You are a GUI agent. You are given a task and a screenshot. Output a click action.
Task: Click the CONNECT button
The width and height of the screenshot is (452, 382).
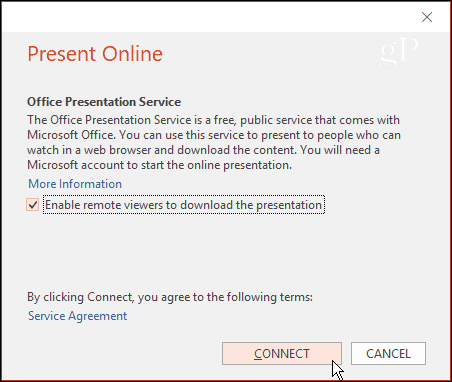coord(282,353)
